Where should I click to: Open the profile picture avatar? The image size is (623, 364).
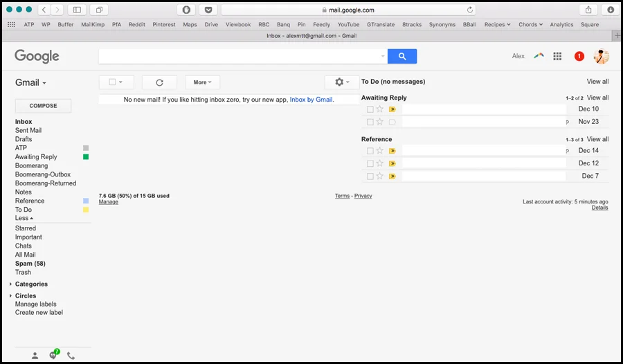click(x=601, y=57)
